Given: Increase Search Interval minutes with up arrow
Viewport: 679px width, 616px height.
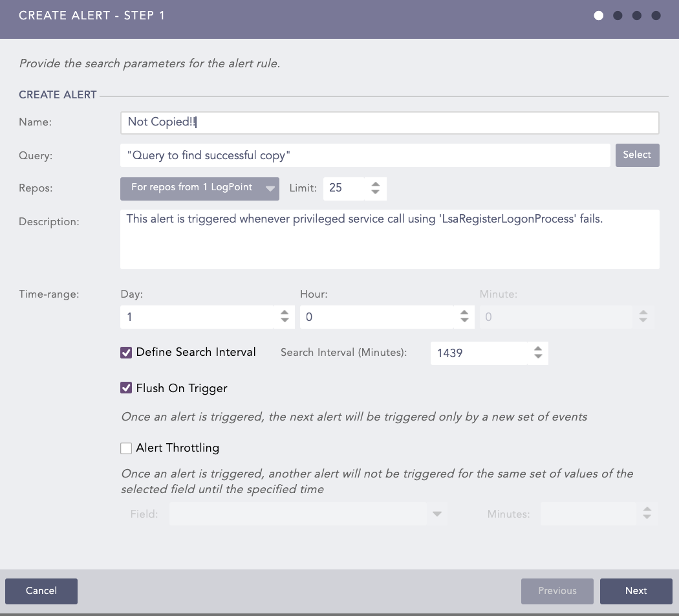Looking at the screenshot, I should [x=537, y=349].
